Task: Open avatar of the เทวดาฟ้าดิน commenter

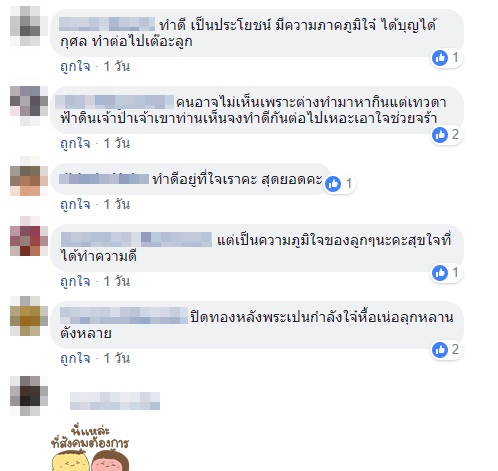Action: coord(29,106)
